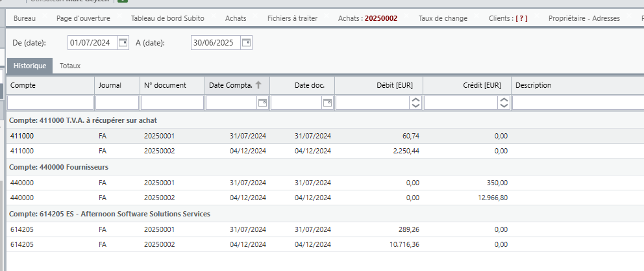644x271 pixels.
Task: Click the Crédit filter spinner arrows
Action: [x=504, y=103]
